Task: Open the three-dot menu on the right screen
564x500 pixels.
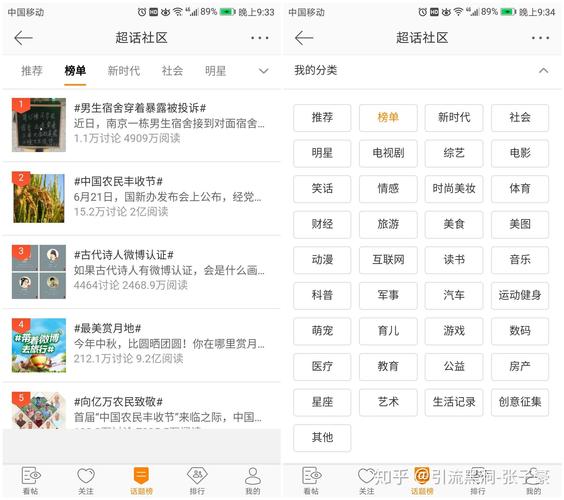Action: pyautogui.click(x=540, y=38)
